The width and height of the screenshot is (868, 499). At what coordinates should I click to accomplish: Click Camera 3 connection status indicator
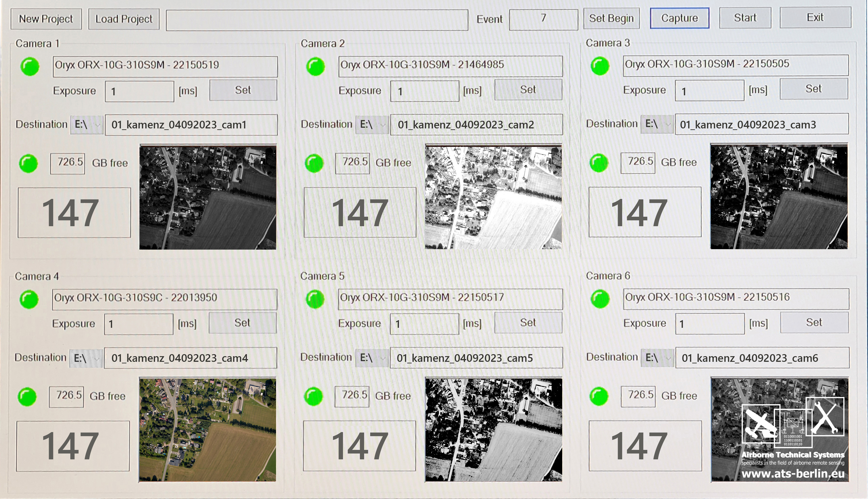click(x=600, y=66)
